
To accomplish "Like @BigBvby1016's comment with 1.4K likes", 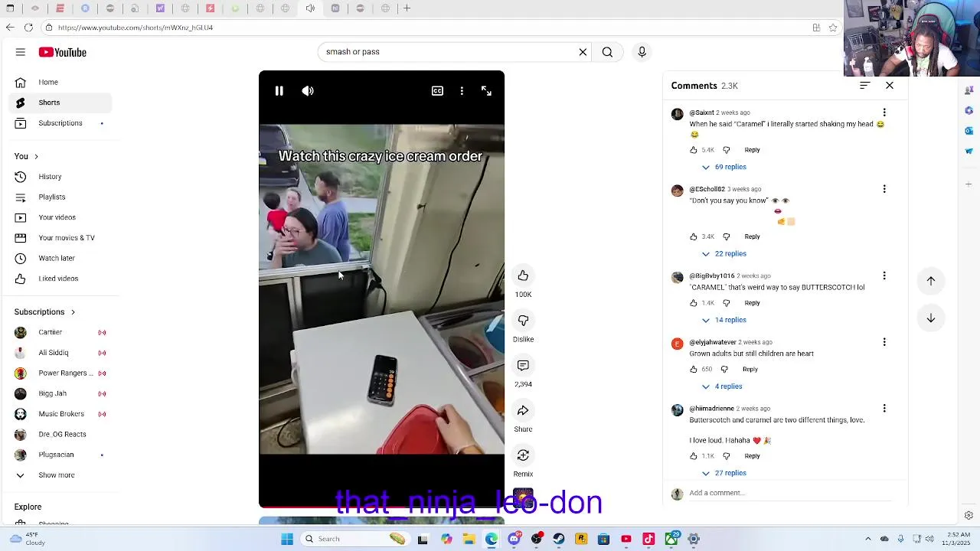I will 694,303.
